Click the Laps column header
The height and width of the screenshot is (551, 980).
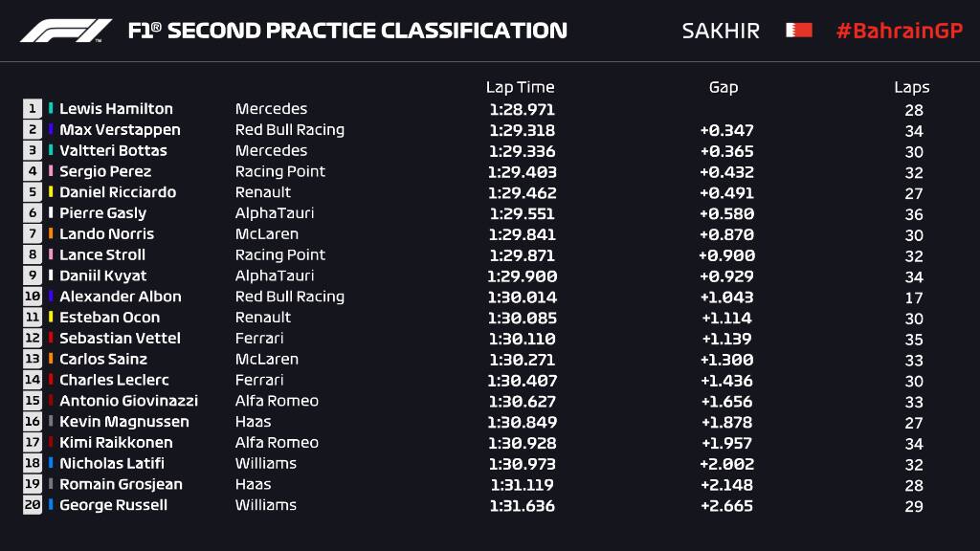(912, 87)
